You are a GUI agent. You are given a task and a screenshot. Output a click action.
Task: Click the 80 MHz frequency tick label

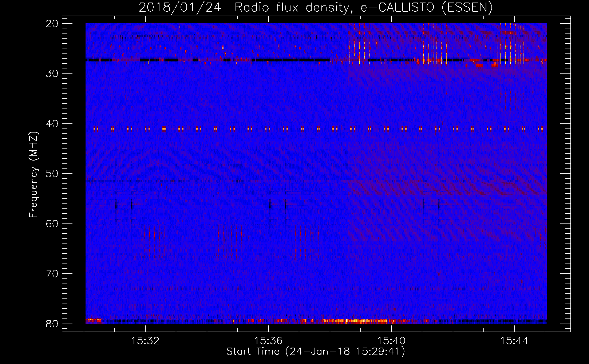click(x=52, y=324)
